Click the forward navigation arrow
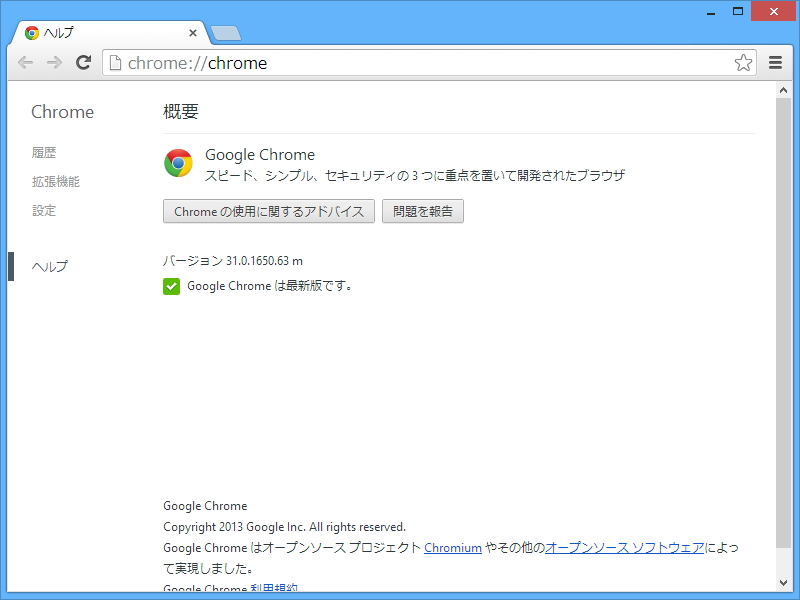The width and height of the screenshot is (800, 600). point(54,62)
